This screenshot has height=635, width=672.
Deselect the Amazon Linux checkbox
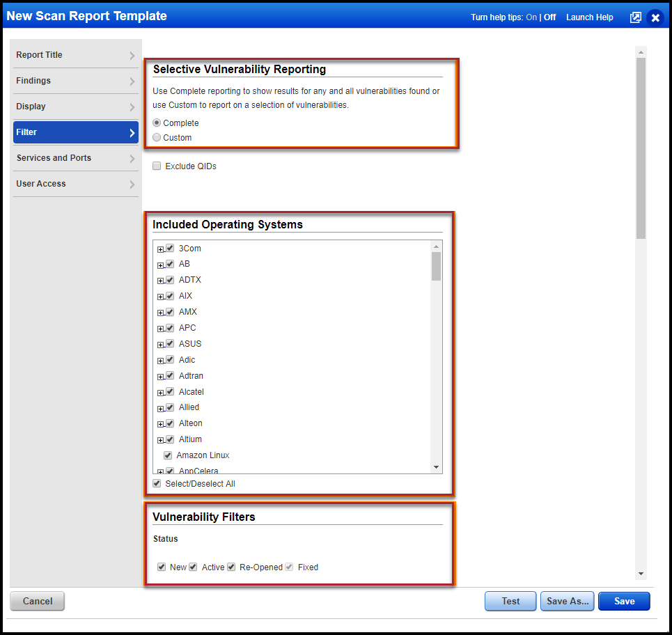tap(168, 455)
